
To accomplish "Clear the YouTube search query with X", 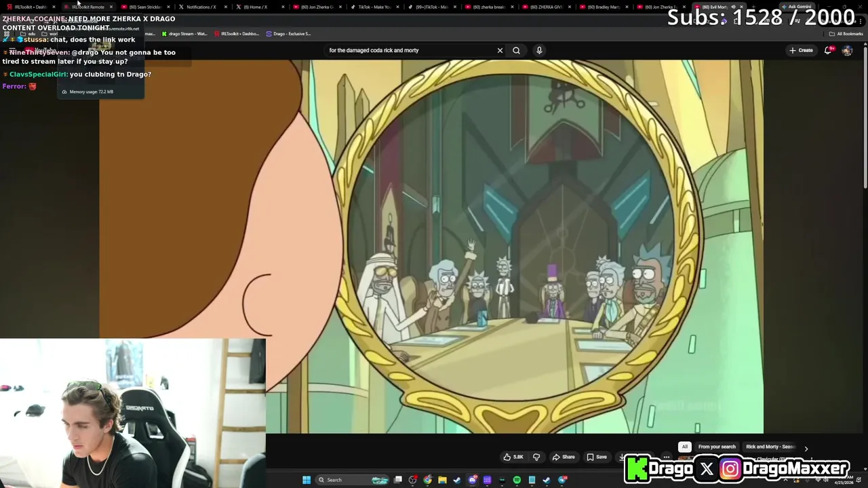I will 500,50.
